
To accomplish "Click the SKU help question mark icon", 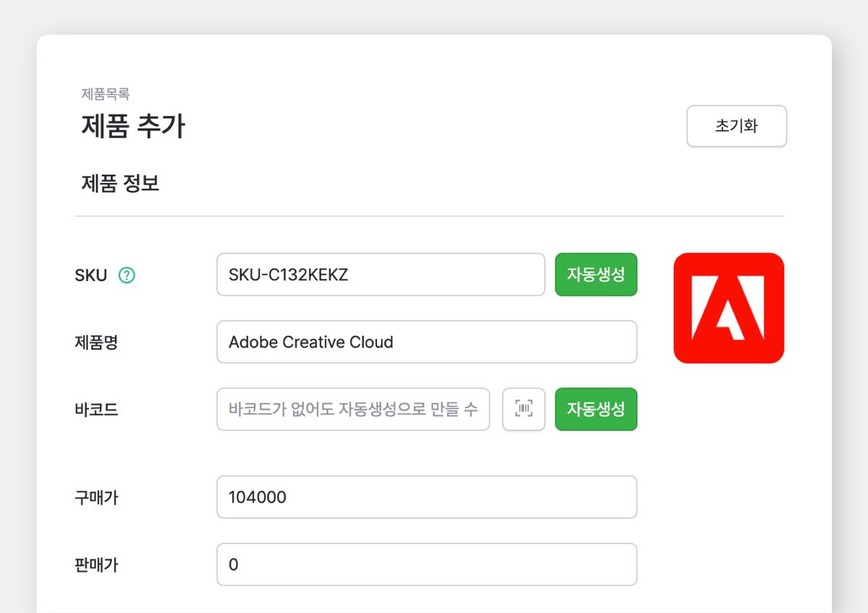I will pyautogui.click(x=128, y=274).
